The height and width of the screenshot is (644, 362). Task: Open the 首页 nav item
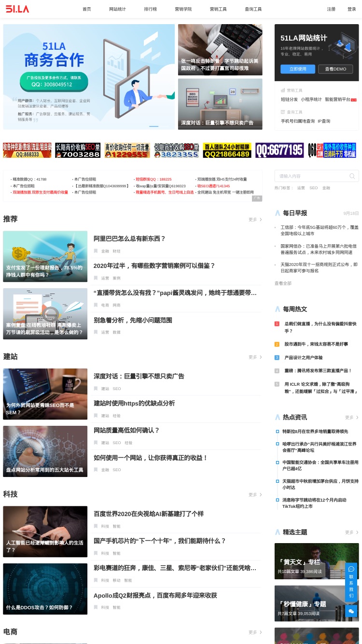pyautogui.click(x=87, y=9)
